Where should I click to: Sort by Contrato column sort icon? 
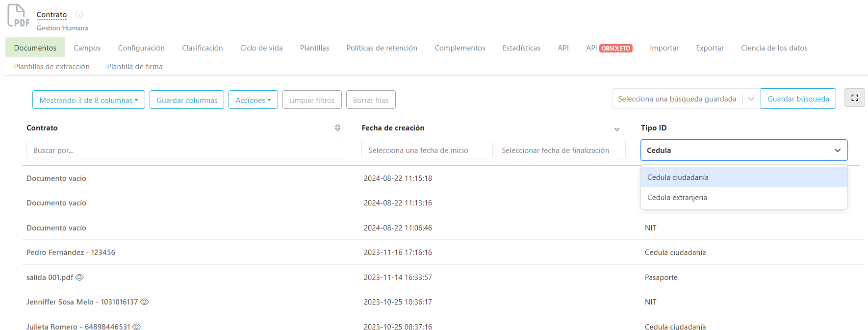tap(337, 128)
